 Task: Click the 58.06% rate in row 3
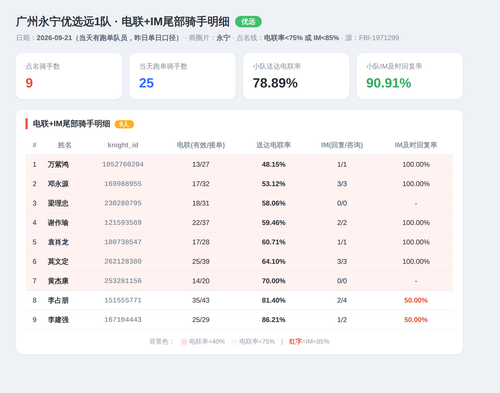(x=273, y=203)
